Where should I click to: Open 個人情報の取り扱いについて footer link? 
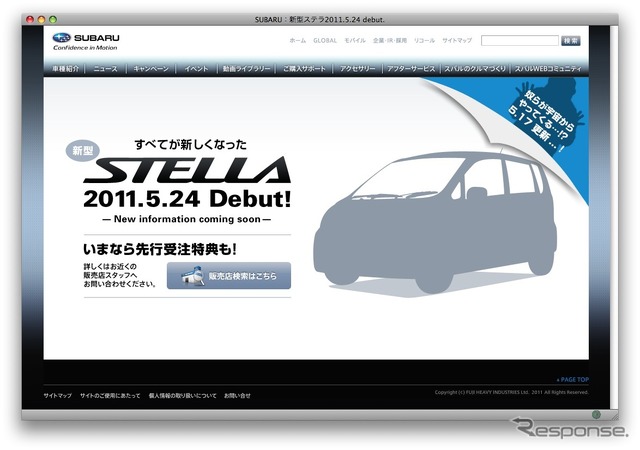pyautogui.click(x=182, y=395)
